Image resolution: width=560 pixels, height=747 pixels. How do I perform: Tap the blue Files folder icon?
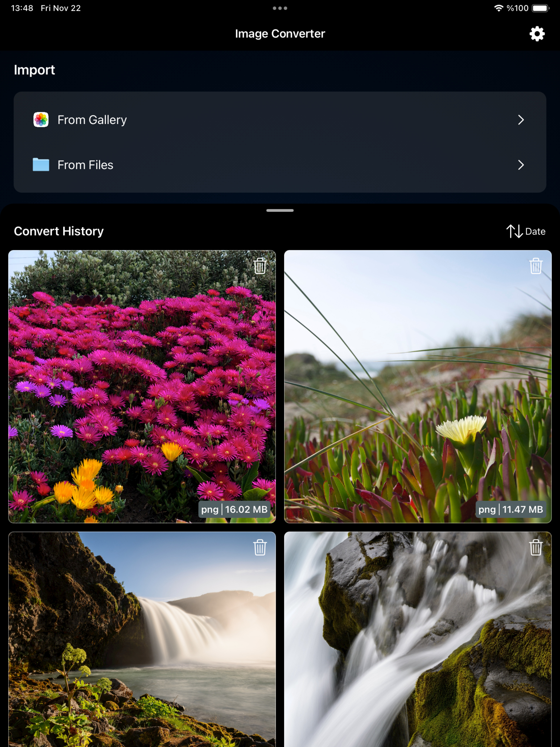(41, 164)
